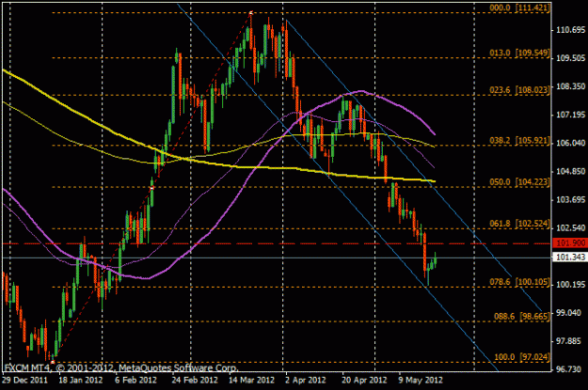Select the 023.6 [108.023] retracement label
588x390 pixels.
tap(520, 90)
